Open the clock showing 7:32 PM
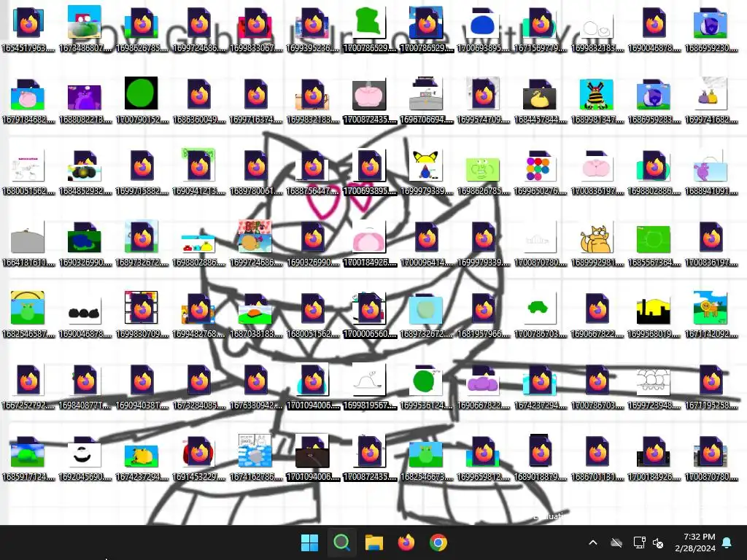The width and height of the screenshot is (747, 560). point(695,542)
